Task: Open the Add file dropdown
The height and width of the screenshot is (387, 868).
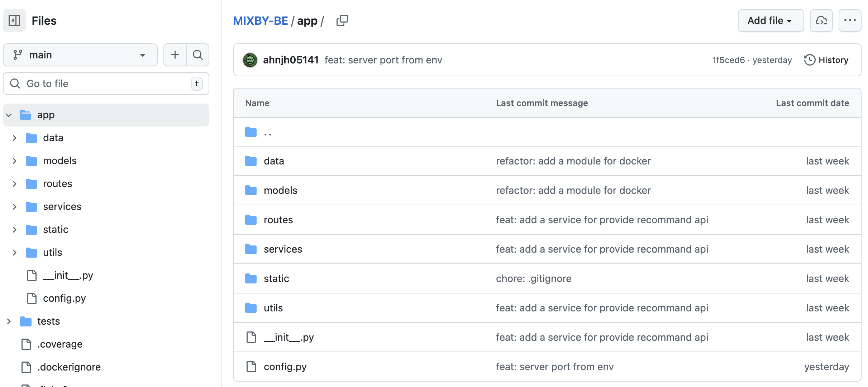Action: coord(771,20)
